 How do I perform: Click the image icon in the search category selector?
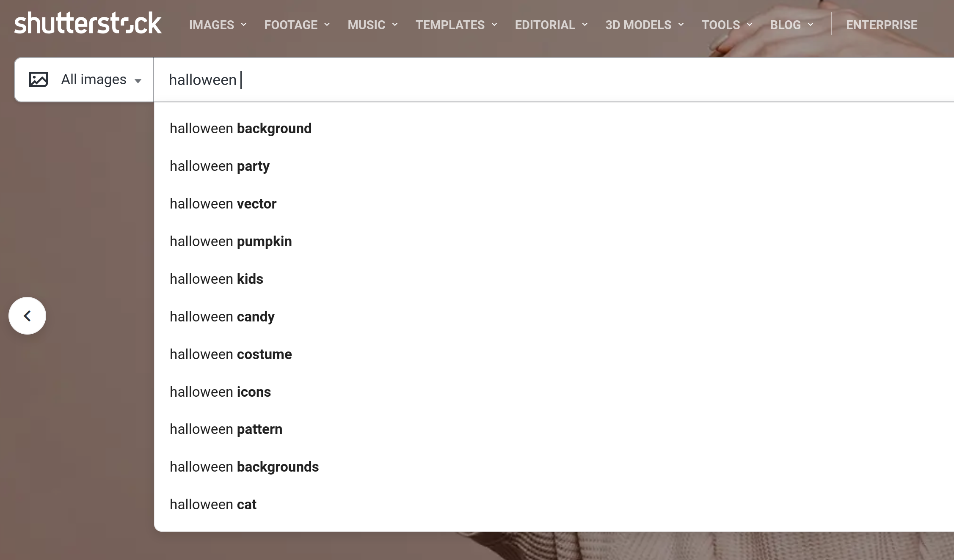pos(39,79)
